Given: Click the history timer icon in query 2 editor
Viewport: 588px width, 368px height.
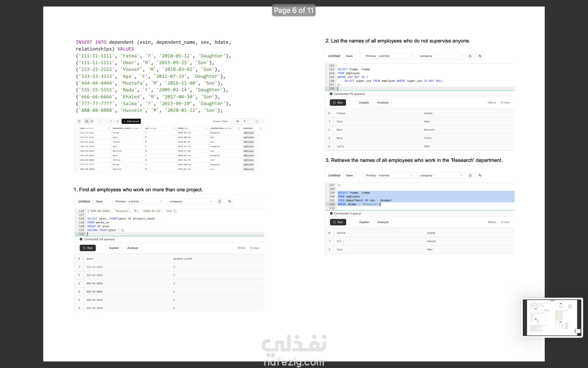Looking at the screenshot, I should tap(470, 56).
